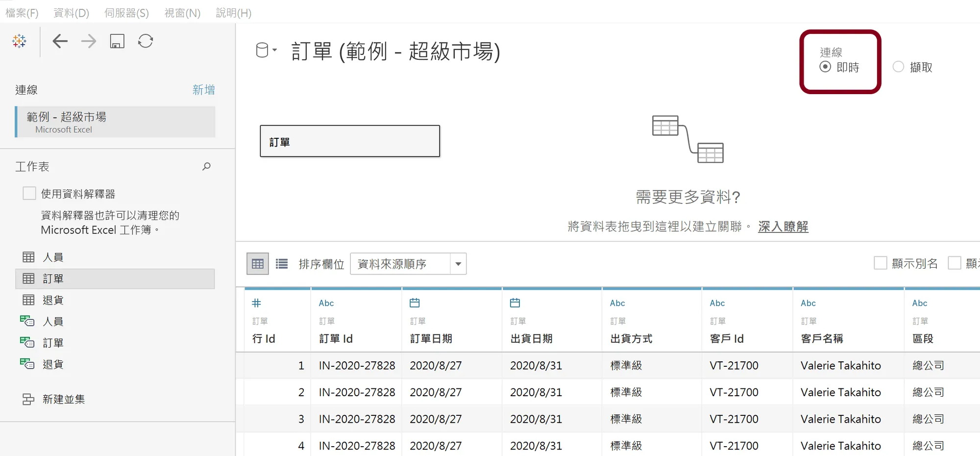Enable the 使用資料解釋器 checkbox
The height and width of the screenshot is (456, 980).
click(x=29, y=193)
